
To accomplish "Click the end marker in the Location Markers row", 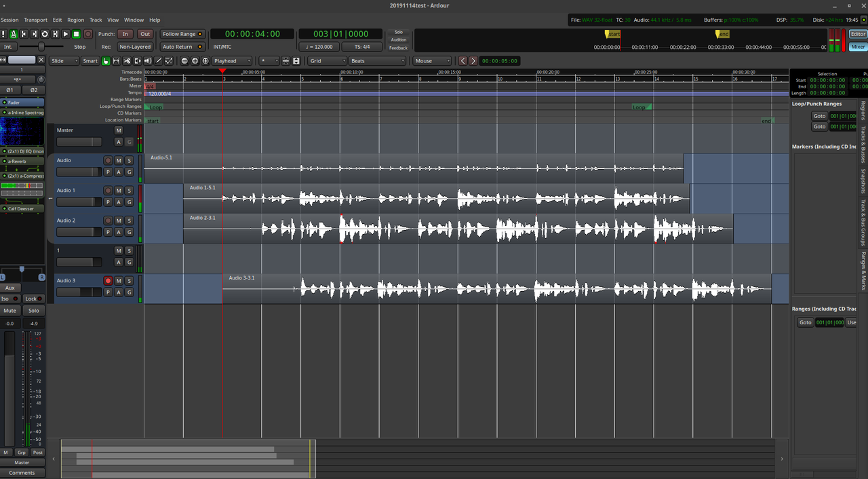I will tap(766, 120).
